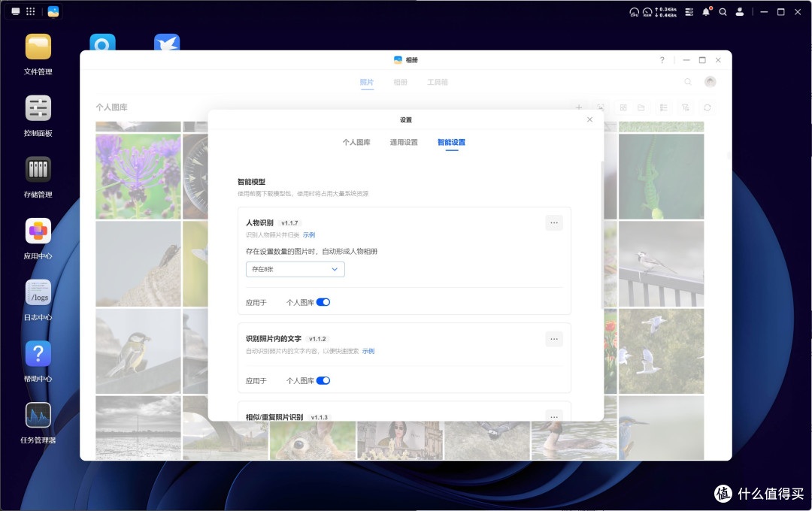Switch to 相册 tab in main window

[400, 83]
